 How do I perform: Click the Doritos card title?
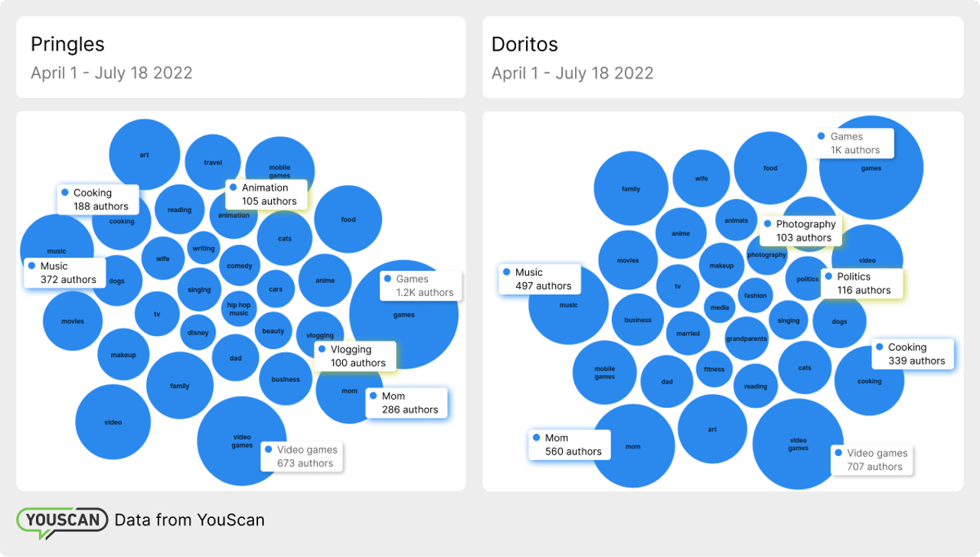tap(523, 44)
